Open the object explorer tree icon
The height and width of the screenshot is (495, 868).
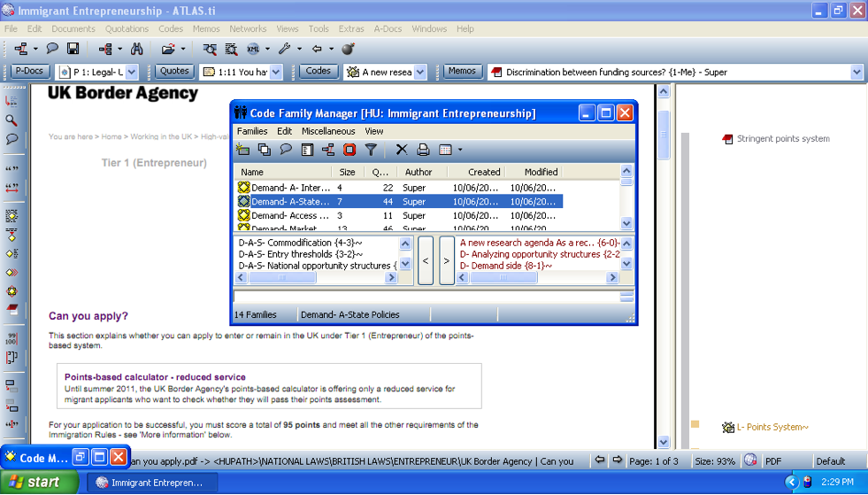tap(105, 49)
